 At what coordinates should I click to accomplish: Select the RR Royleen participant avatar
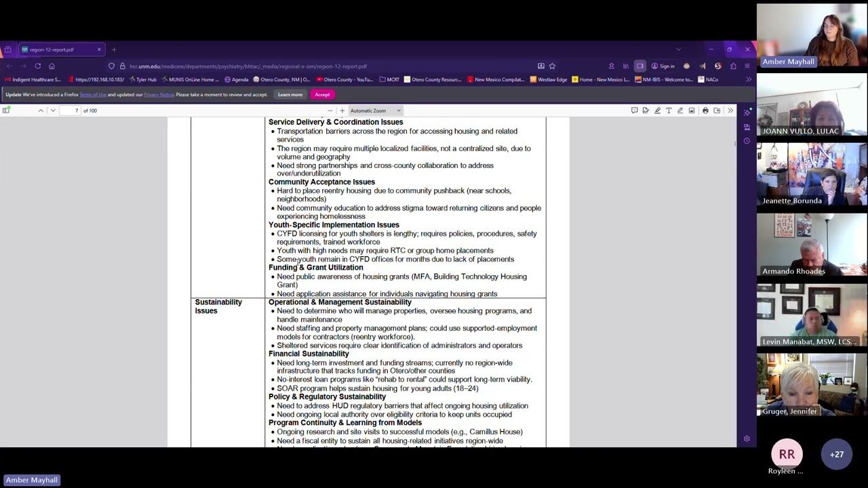pos(787,455)
